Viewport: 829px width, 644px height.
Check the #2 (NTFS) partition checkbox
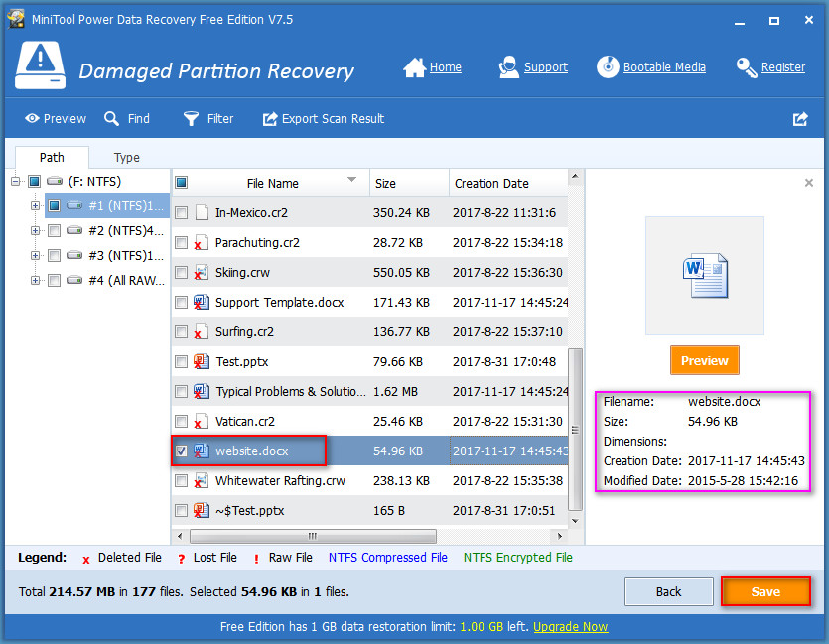(54, 230)
